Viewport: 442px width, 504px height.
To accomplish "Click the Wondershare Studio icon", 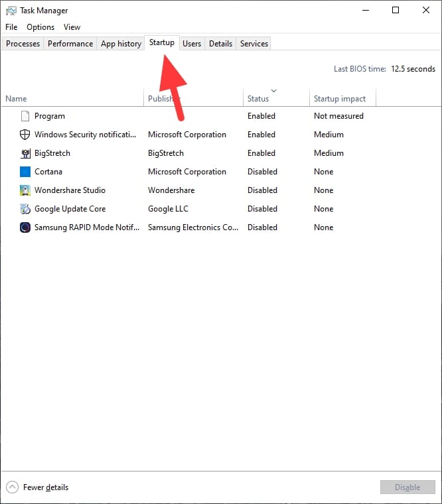I will 25,190.
